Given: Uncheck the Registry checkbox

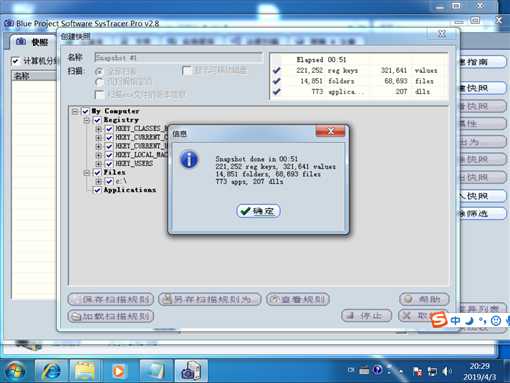Looking at the screenshot, I should (97, 120).
